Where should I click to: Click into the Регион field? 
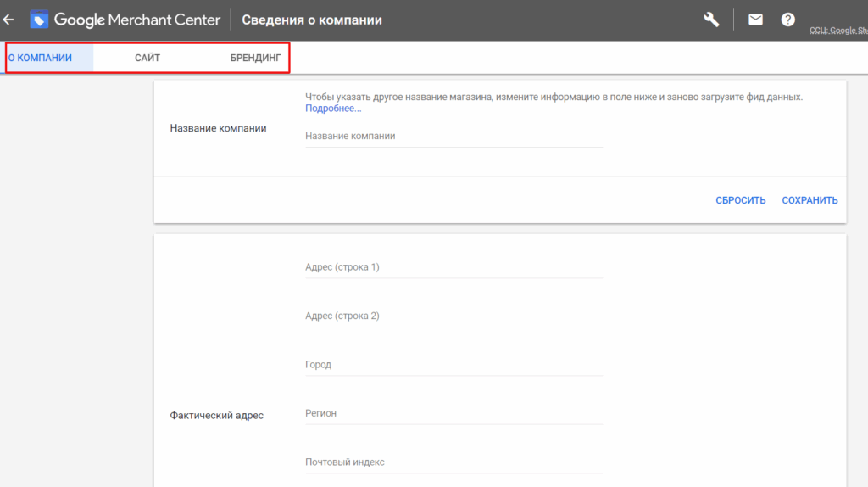click(x=453, y=413)
